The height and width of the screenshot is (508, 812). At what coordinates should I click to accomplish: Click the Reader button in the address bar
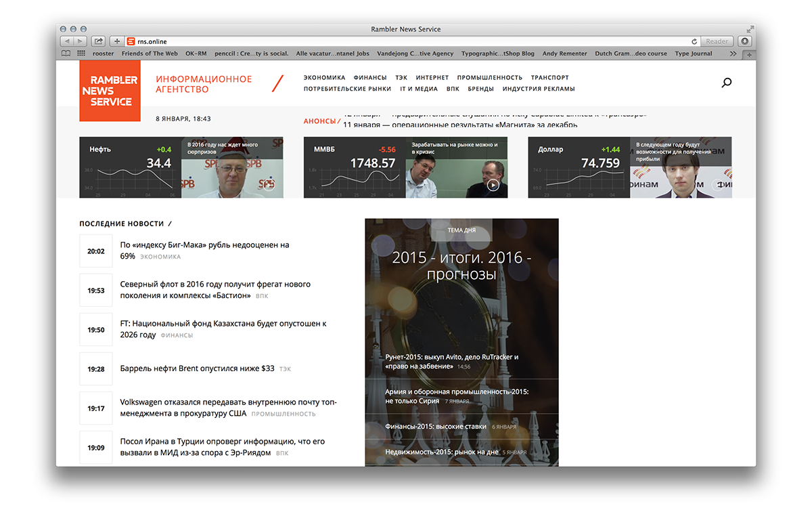[x=717, y=41]
